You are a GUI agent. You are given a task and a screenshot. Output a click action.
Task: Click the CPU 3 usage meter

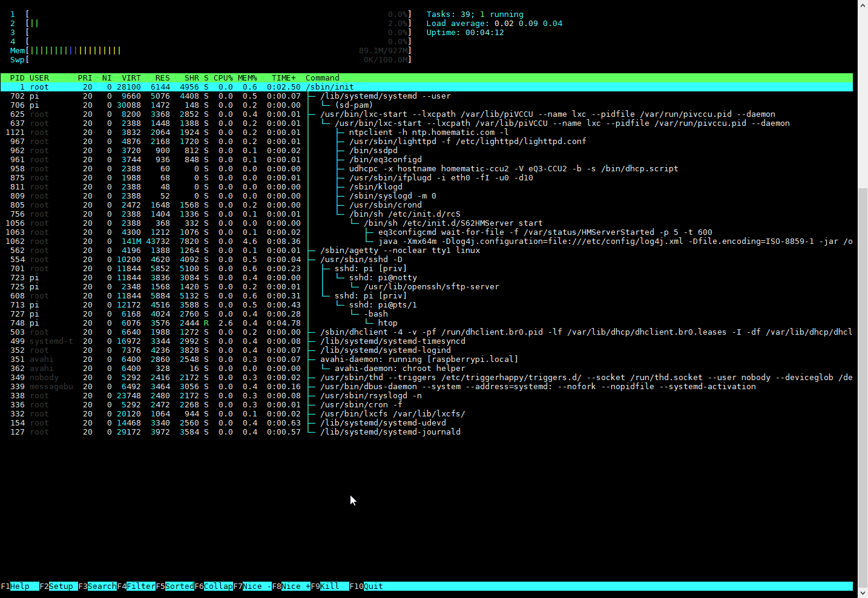[x=211, y=33]
